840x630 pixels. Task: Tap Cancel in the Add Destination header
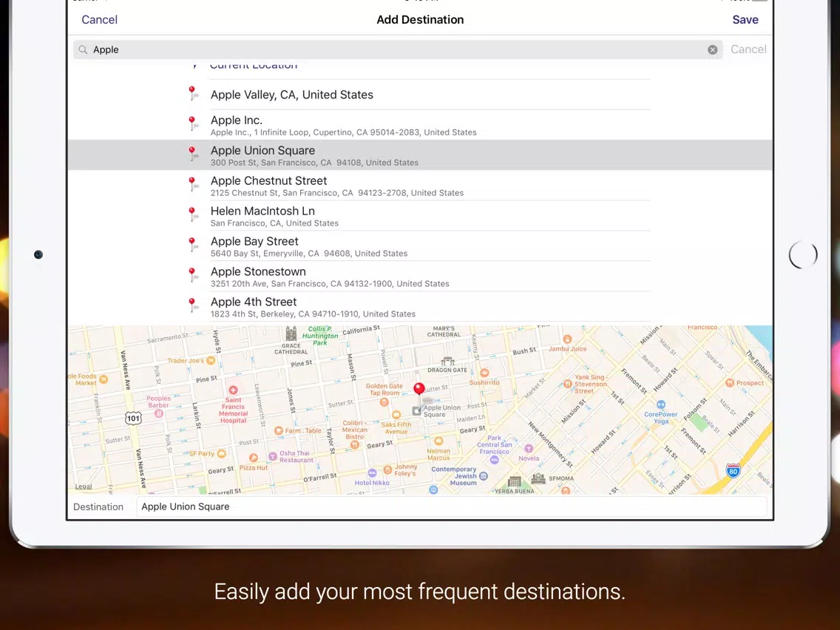(99, 20)
